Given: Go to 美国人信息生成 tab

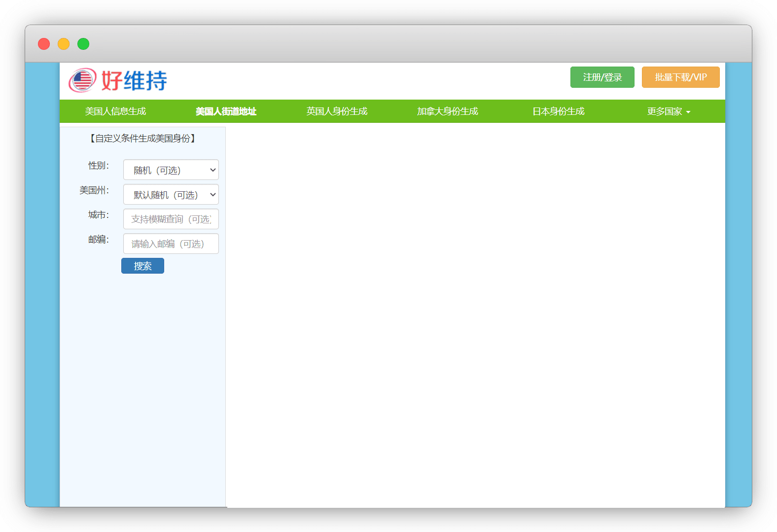Looking at the screenshot, I should coord(115,111).
